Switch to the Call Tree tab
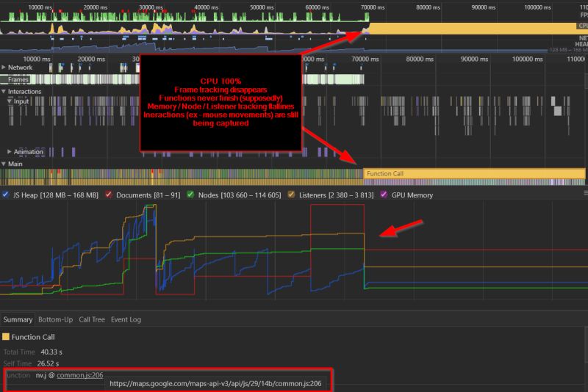Screen dimensions: 588x392 pyautogui.click(x=92, y=319)
